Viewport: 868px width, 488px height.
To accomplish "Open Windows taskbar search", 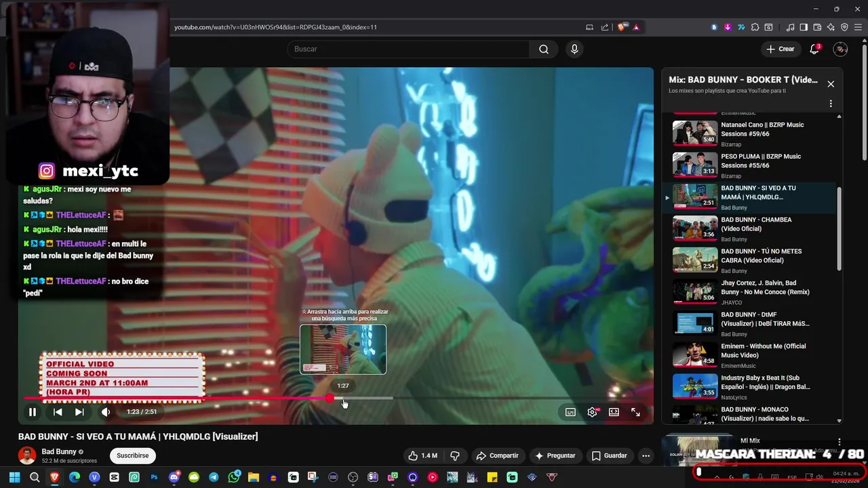I will coord(35,477).
